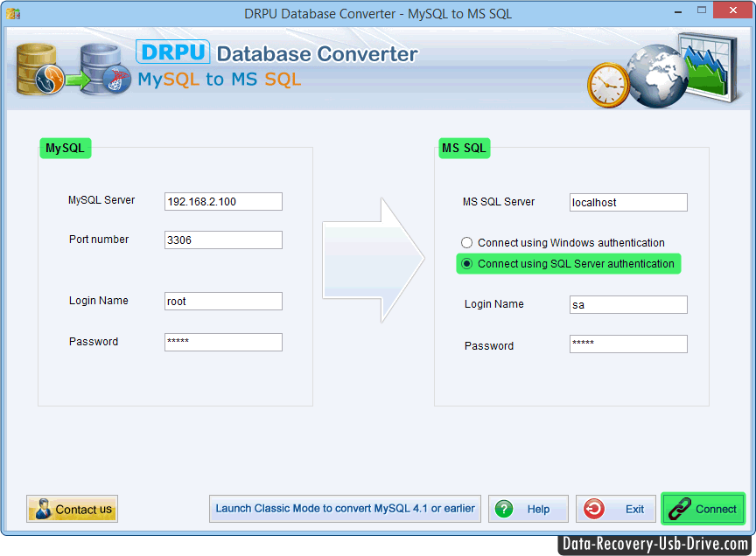Click the MS SQL group label

pos(465,148)
